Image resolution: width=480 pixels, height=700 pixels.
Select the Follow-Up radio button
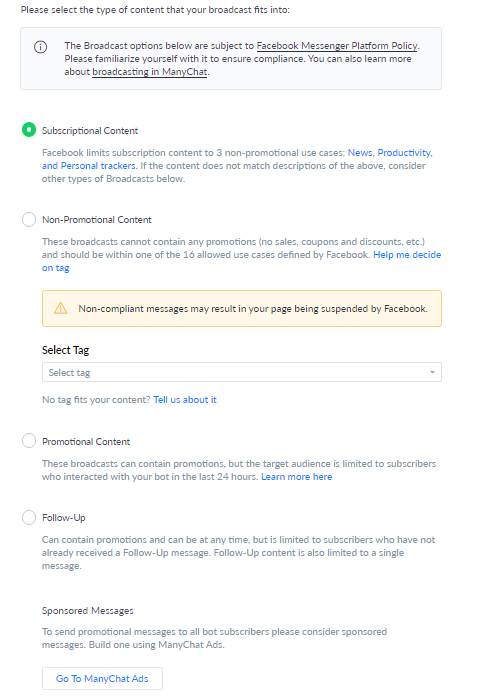pos(29,517)
